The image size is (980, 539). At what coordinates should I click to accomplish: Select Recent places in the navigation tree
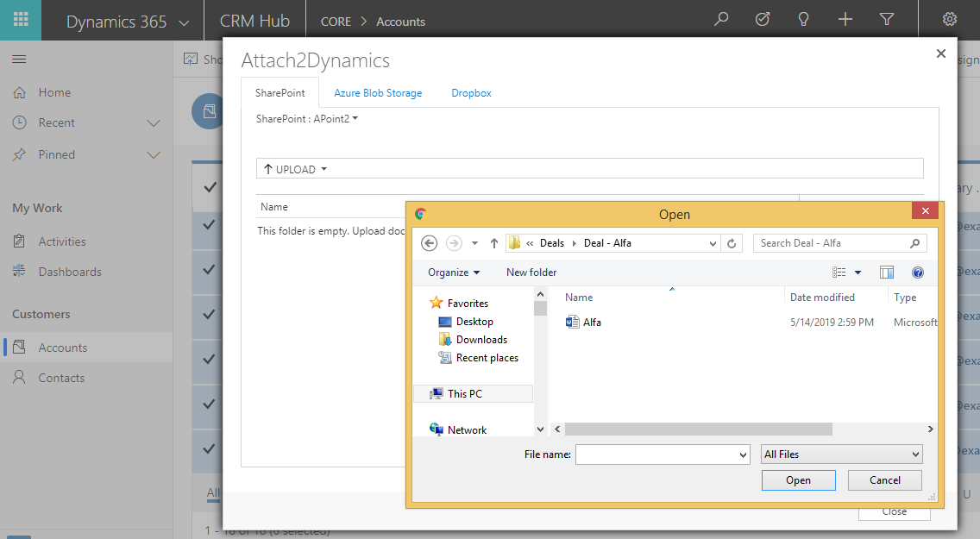tap(487, 358)
